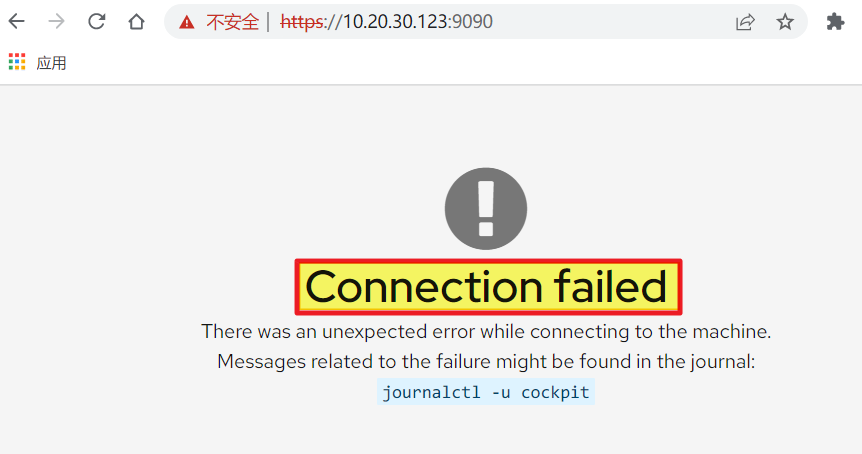Bookmark this page with the star
862x454 pixels.
pos(785,22)
